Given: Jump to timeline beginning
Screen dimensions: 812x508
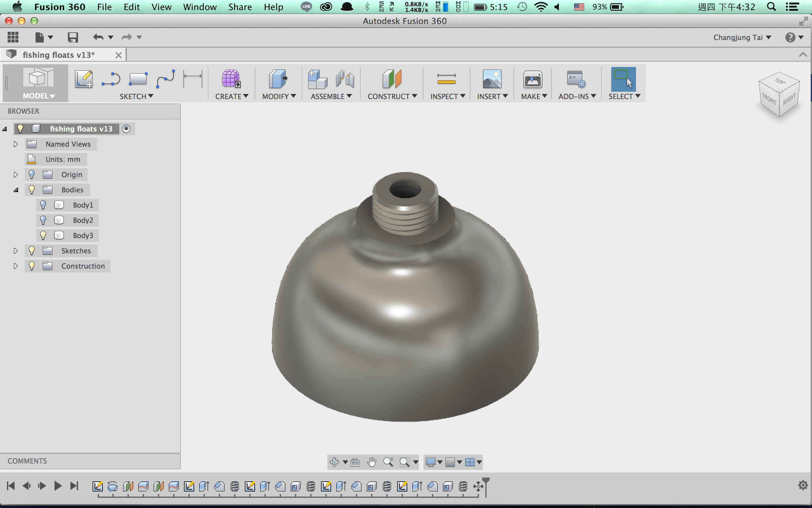Looking at the screenshot, I should [11, 486].
